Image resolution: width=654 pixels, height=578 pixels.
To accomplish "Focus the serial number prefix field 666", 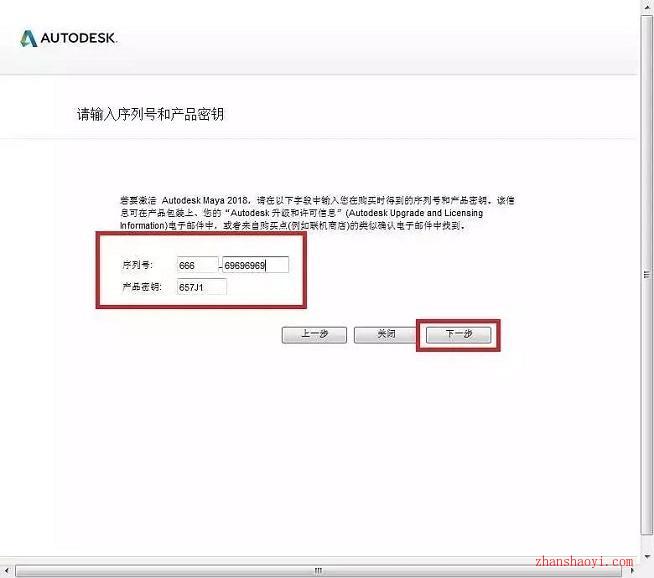I will pyautogui.click(x=197, y=265).
